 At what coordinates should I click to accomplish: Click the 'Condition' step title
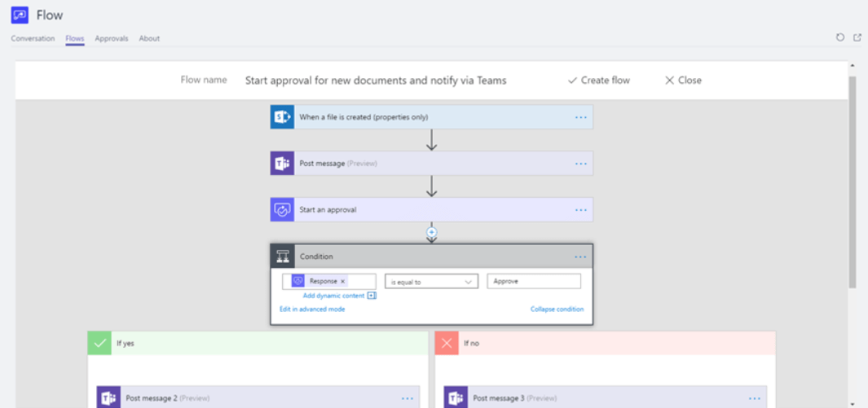coord(317,257)
